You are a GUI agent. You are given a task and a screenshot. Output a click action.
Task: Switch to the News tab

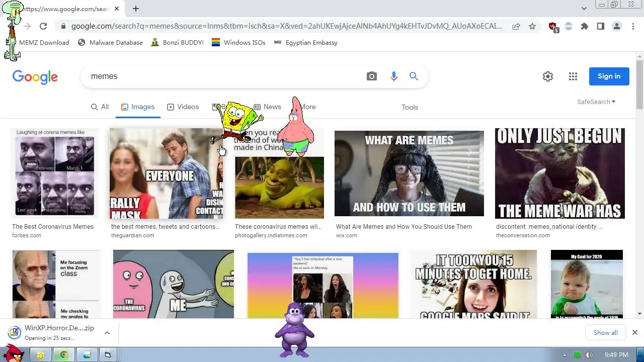point(267,107)
